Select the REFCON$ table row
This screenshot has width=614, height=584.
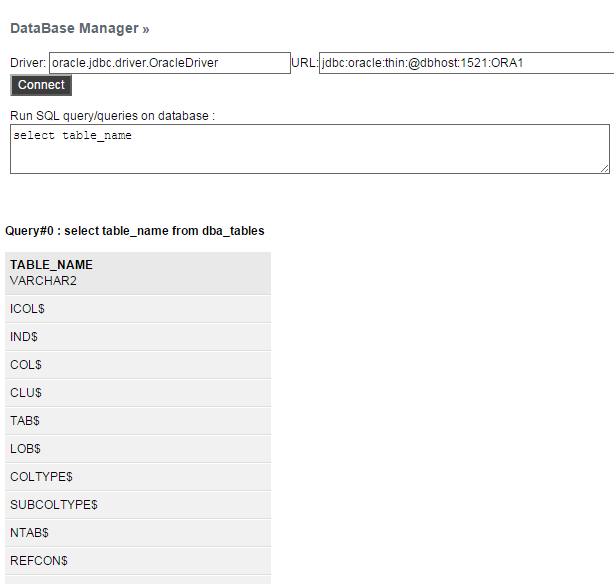138,561
